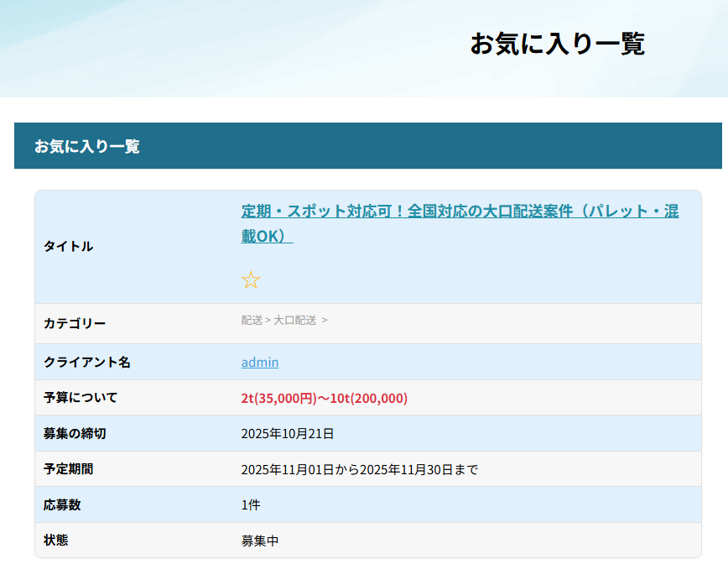
Task: Select the deadline date 2025年10月21日
Action: [287, 434]
